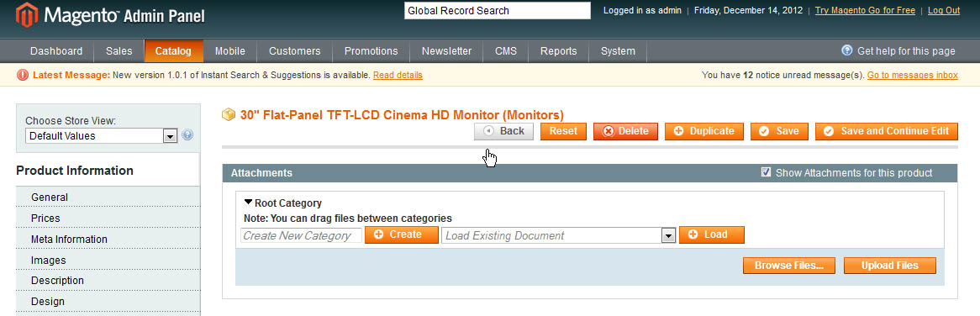Click the Duplicate button
Image resolution: width=980 pixels, height=316 pixels.
703,131
